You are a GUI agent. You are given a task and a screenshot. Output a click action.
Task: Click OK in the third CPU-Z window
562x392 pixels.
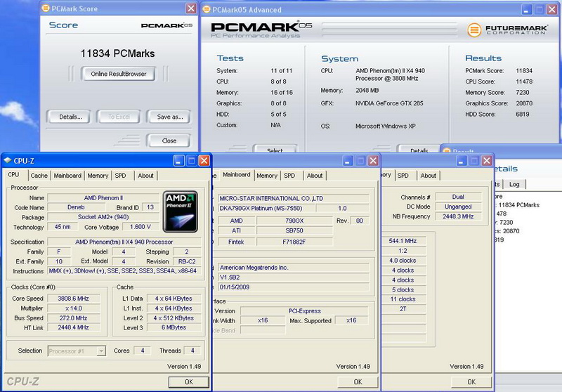tap(471, 382)
